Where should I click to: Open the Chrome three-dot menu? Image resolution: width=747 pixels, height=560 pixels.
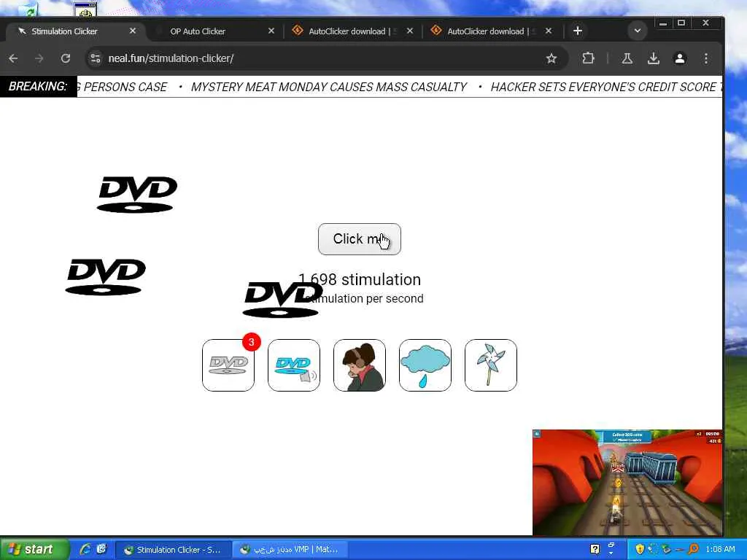click(706, 58)
